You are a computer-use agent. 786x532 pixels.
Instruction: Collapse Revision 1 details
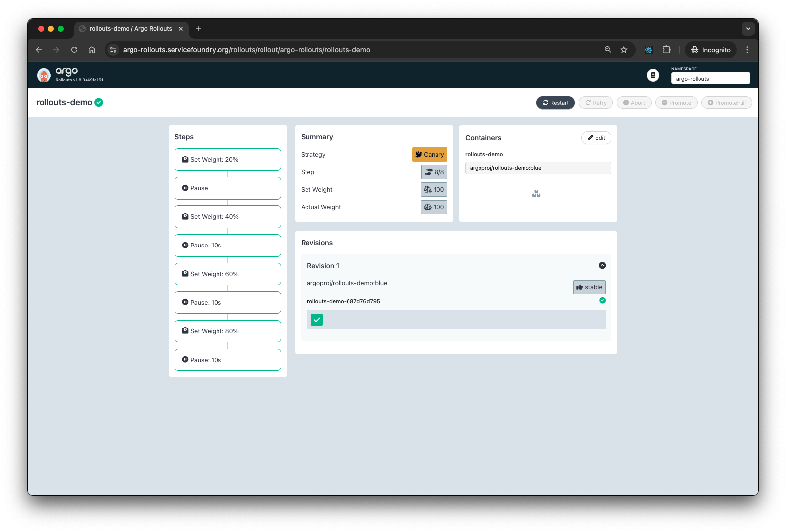point(602,265)
